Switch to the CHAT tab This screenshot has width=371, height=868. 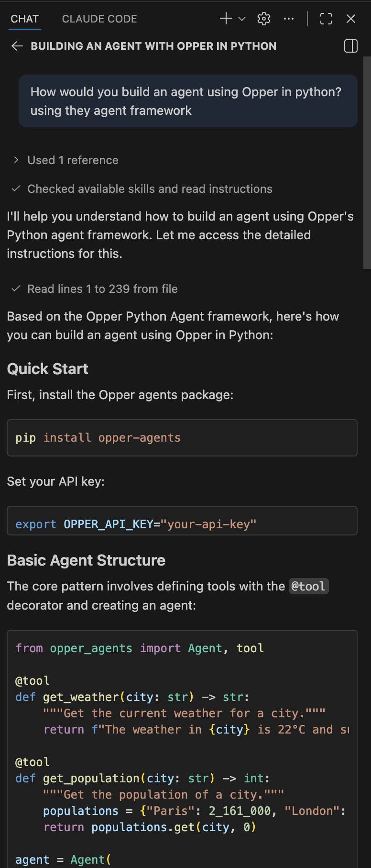pyautogui.click(x=25, y=19)
